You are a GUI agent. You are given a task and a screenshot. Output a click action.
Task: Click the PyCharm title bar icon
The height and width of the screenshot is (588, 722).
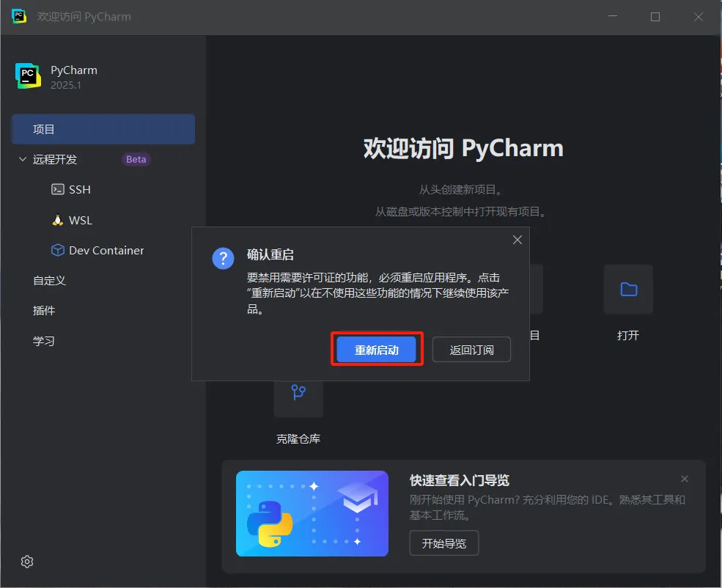pos(18,16)
